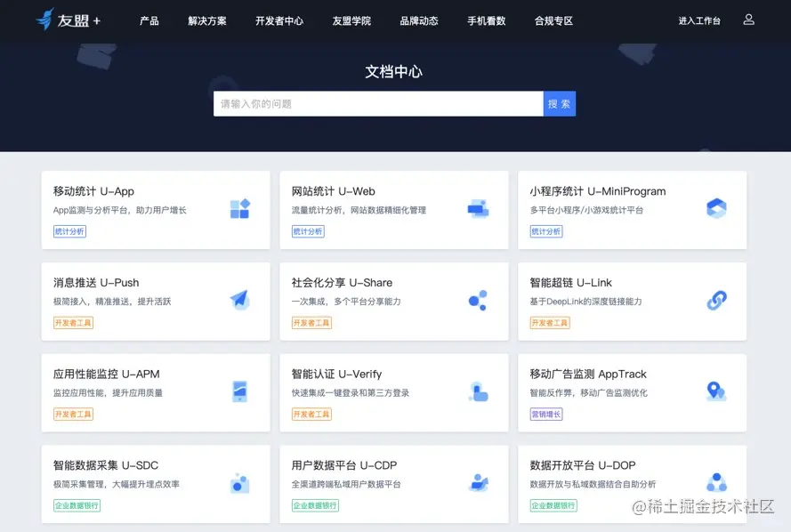Click the AppTrack location pin icon
791x532 pixels.
[x=716, y=391]
